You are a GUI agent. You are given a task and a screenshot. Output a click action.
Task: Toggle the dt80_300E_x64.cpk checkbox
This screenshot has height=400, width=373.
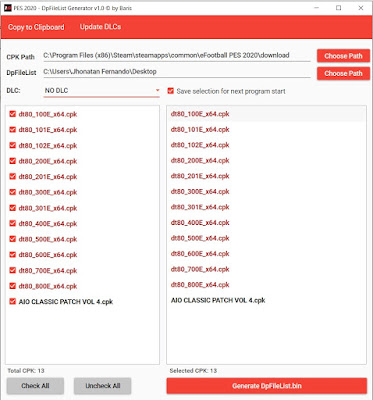coord(13,192)
